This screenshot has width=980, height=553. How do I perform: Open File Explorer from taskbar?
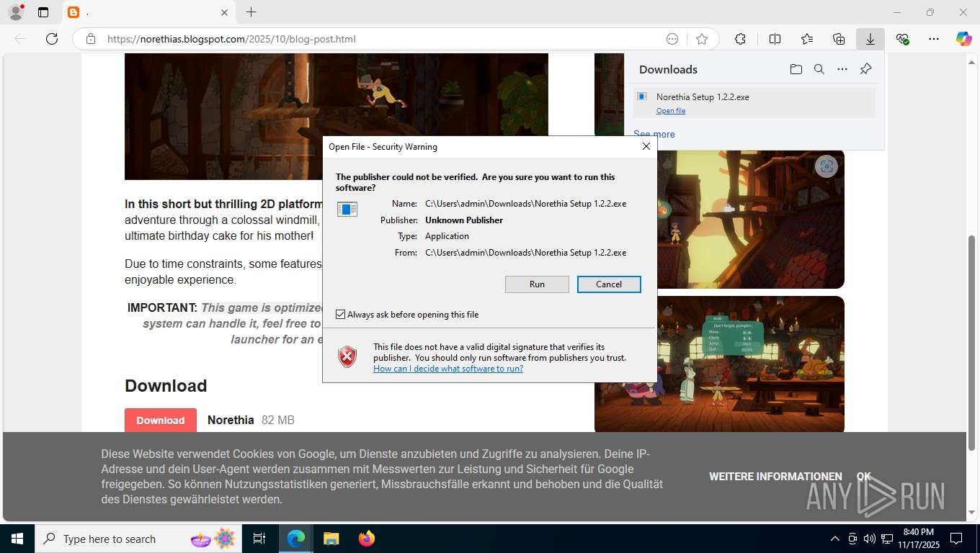click(331, 539)
